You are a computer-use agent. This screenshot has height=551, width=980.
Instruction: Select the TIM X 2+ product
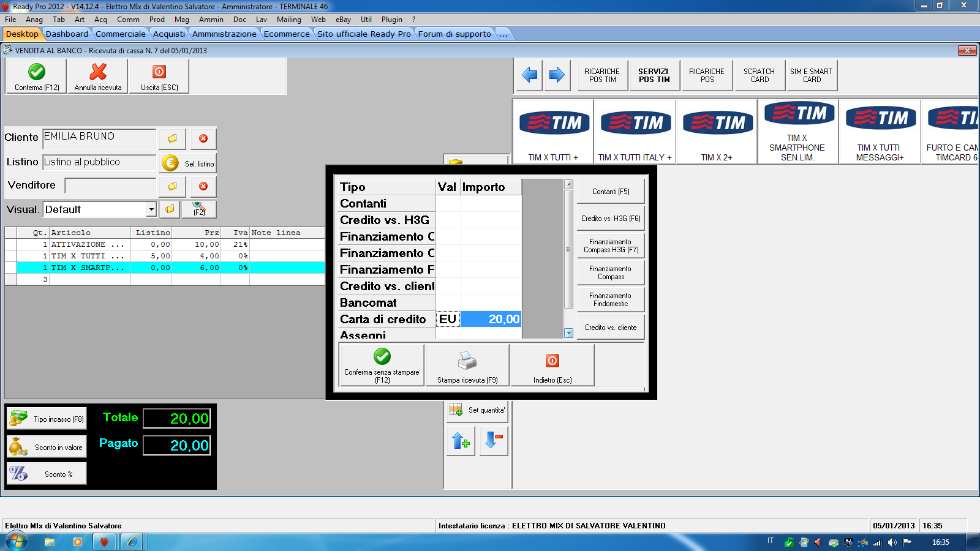click(x=717, y=132)
